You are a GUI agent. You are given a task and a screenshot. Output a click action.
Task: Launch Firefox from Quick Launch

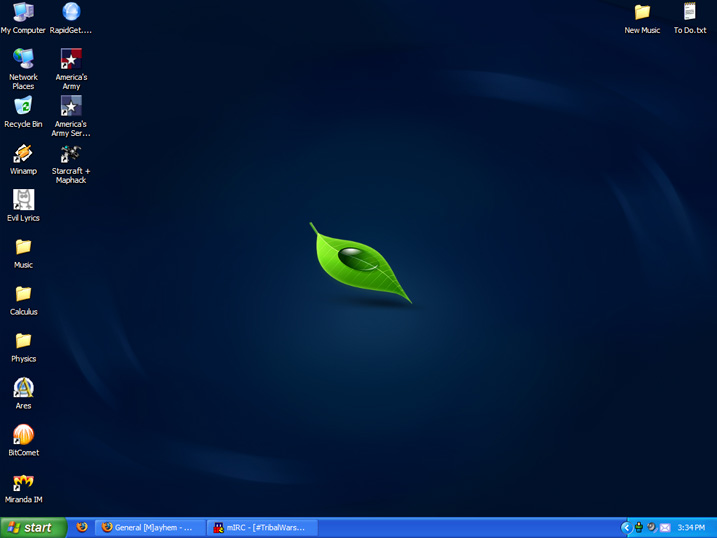click(x=82, y=527)
